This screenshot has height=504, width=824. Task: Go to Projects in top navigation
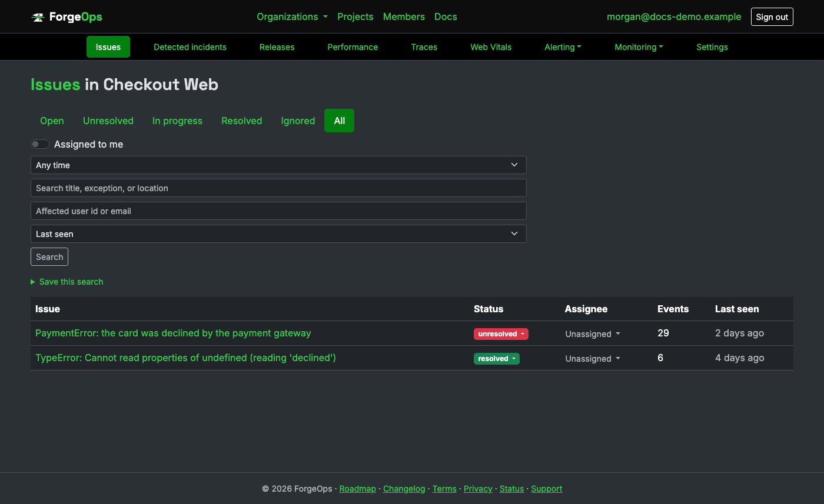pos(355,17)
